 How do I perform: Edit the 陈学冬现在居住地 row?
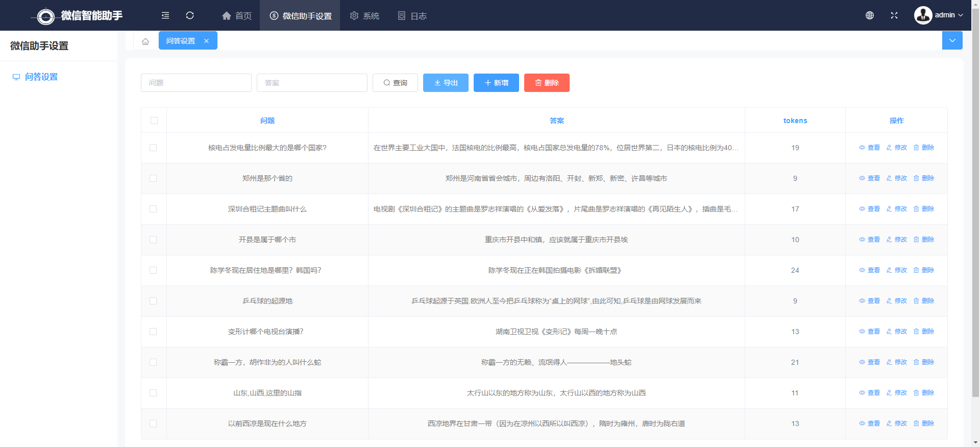pos(897,270)
